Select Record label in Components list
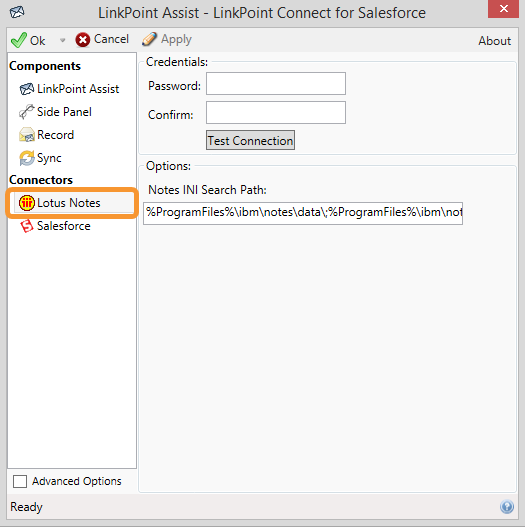Image resolution: width=525 pixels, height=527 pixels. 55,135
